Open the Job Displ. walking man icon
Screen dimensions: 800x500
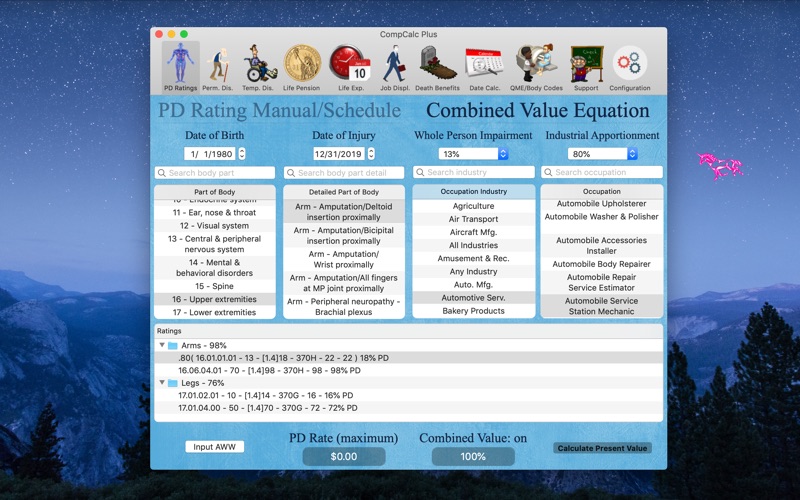click(394, 67)
